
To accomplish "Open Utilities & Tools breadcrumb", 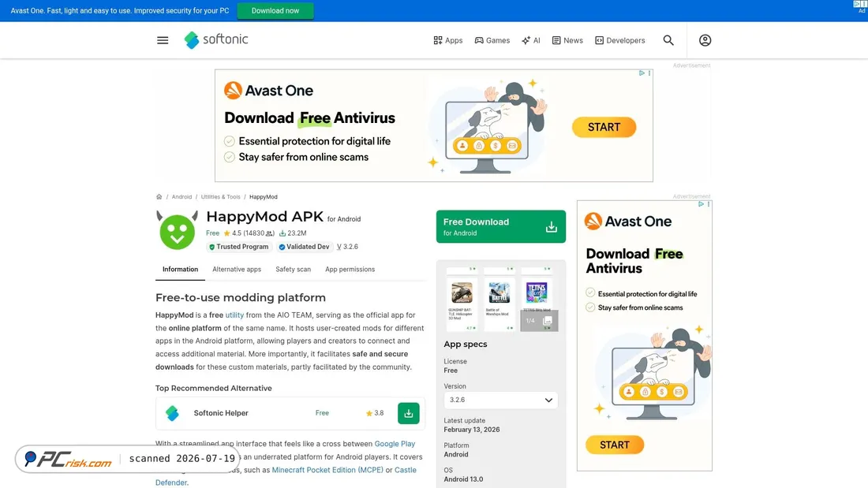I will click(x=220, y=197).
